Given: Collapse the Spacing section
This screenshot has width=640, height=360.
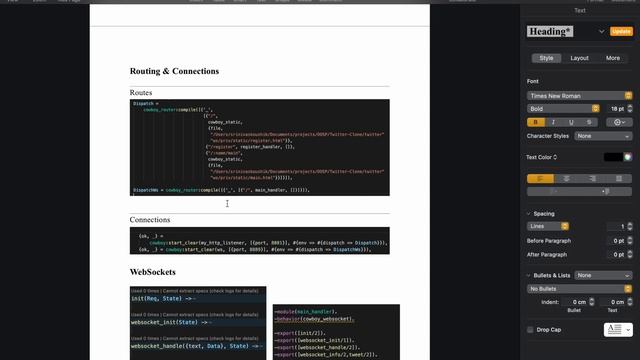Looking at the screenshot, I should pyautogui.click(x=529, y=214).
